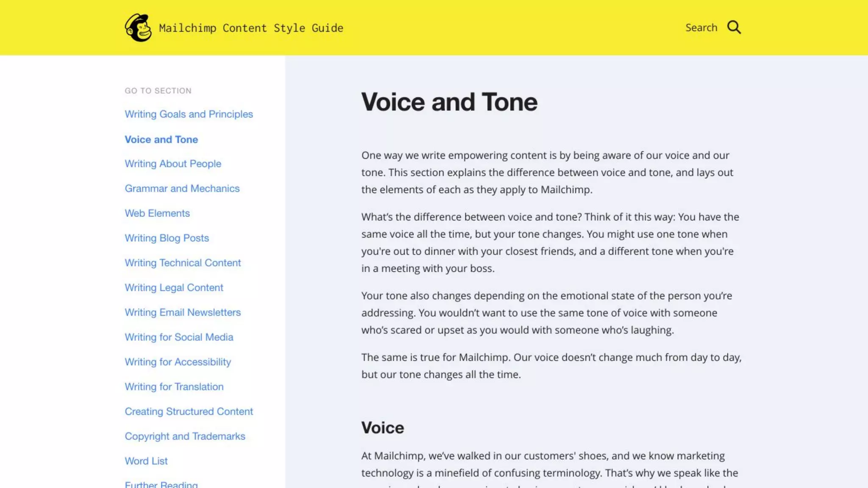The image size is (868, 488).
Task: Go to Writing Blog Posts
Action: 167,238
